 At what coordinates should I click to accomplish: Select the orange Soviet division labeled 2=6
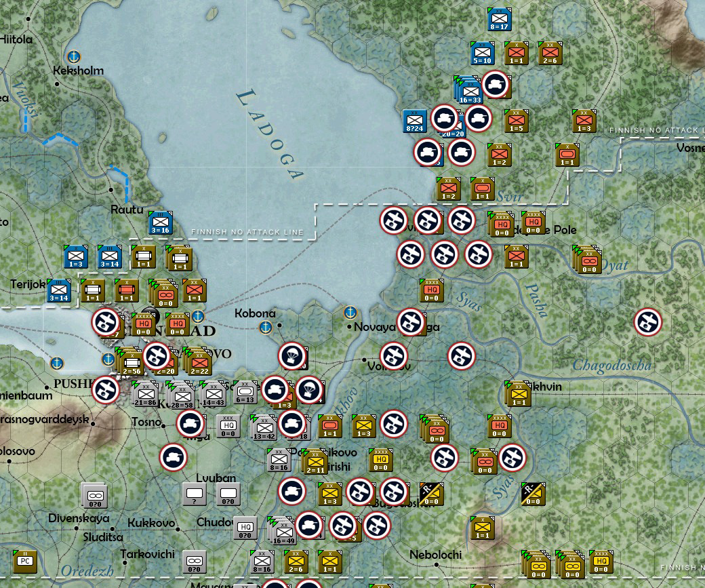tap(550, 54)
